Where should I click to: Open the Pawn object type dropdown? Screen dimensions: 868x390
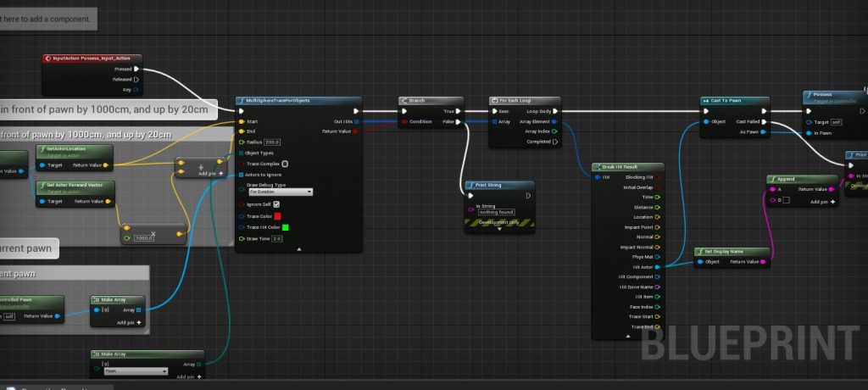[135, 370]
